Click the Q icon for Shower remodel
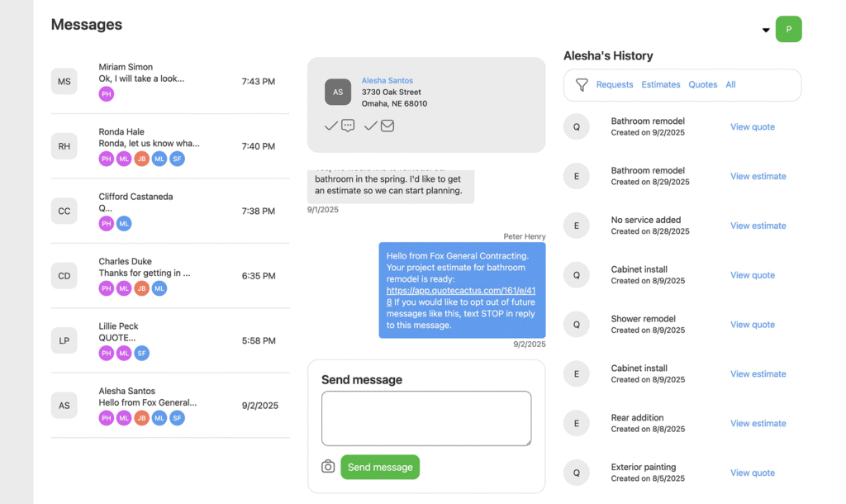Viewport: 846px width, 504px height. click(x=577, y=325)
